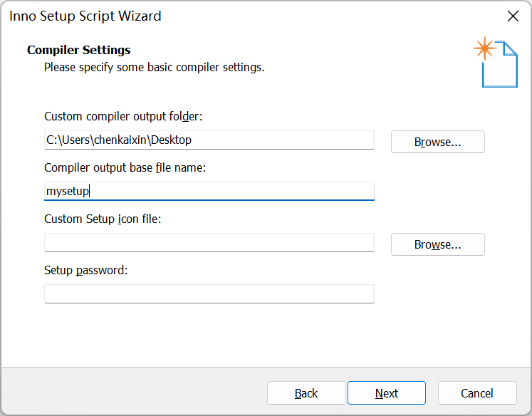Browse for custom Setup icon file

tap(437, 244)
